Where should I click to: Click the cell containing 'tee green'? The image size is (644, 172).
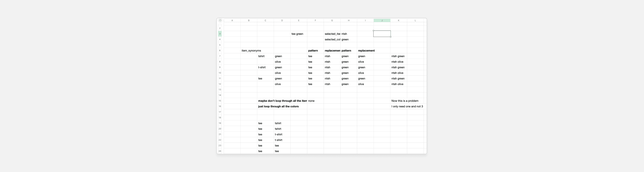[x=299, y=34]
